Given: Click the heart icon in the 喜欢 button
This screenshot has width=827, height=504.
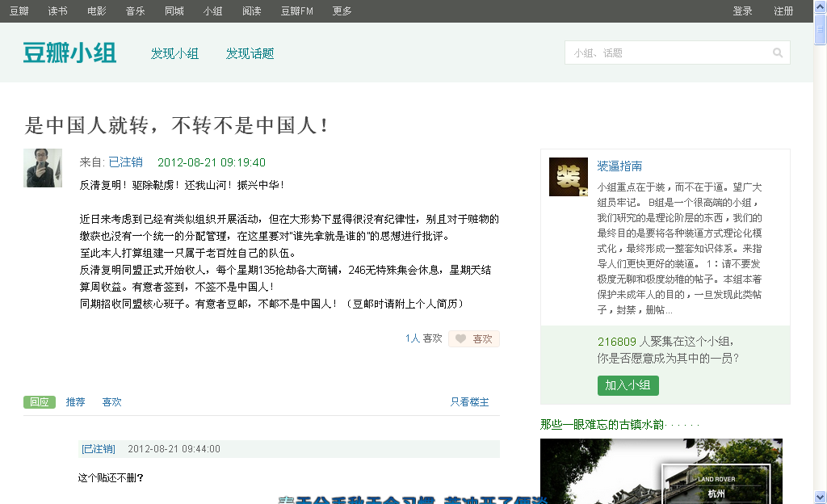Looking at the screenshot, I should (x=460, y=338).
